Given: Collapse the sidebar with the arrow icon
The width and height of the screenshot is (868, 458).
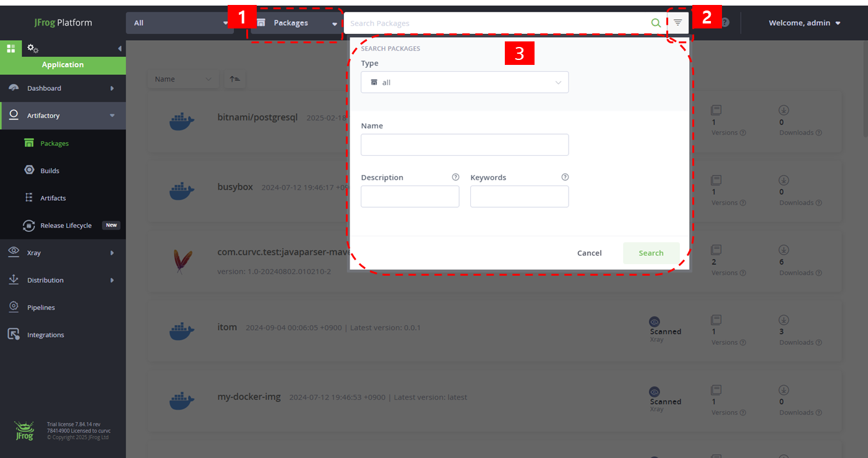Looking at the screenshot, I should click(x=119, y=48).
